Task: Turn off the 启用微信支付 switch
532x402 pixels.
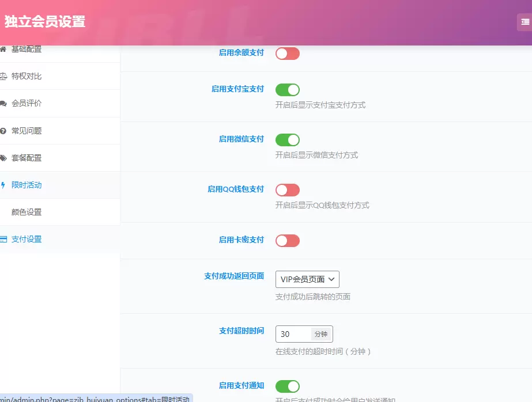Action: [x=288, y=140]
